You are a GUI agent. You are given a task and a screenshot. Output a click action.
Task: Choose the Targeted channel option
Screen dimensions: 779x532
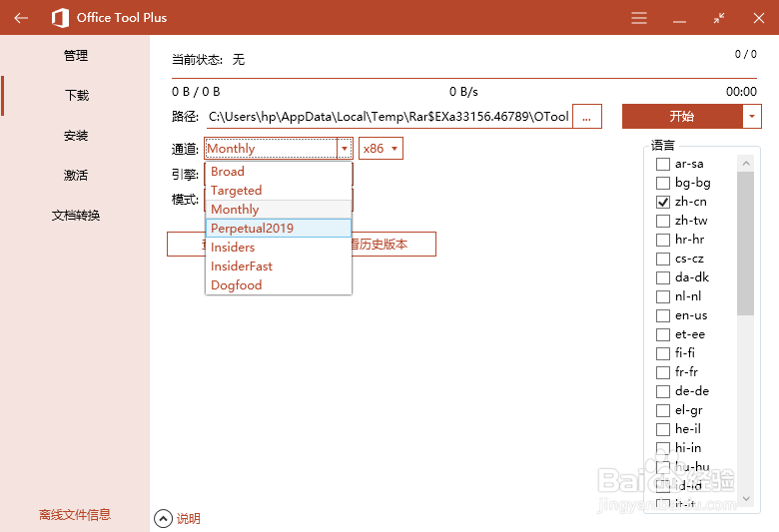279,191
